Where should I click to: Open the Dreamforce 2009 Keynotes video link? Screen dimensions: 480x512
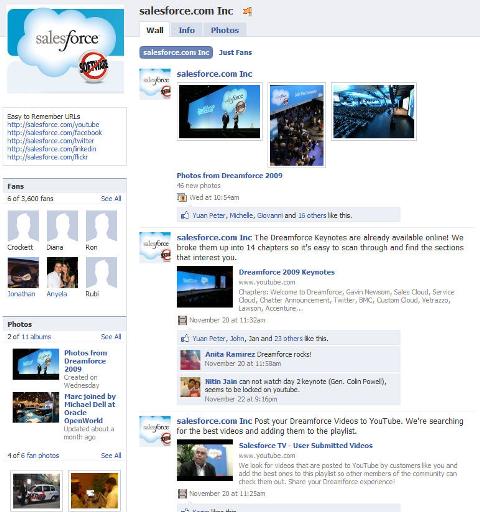click(287, 272)
